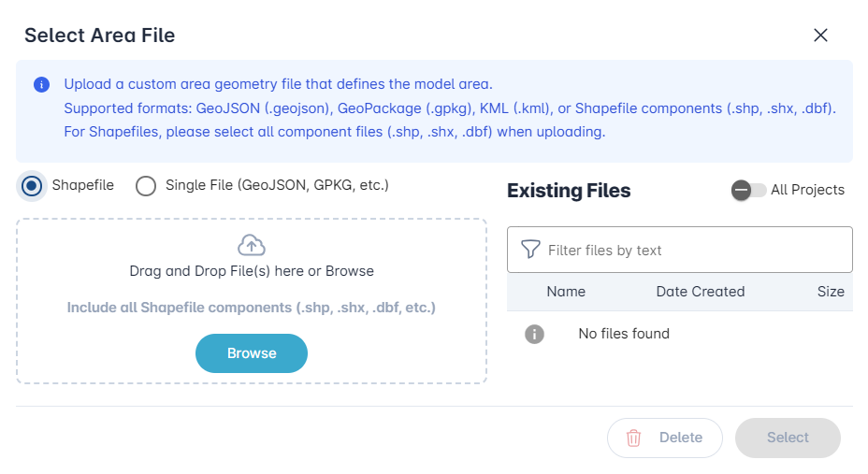Image resolution: width=868 pixels, height=474 pixels.
Task: Select Single File (GeoJSON, GPKG) radio option
Action: [146, 186]
